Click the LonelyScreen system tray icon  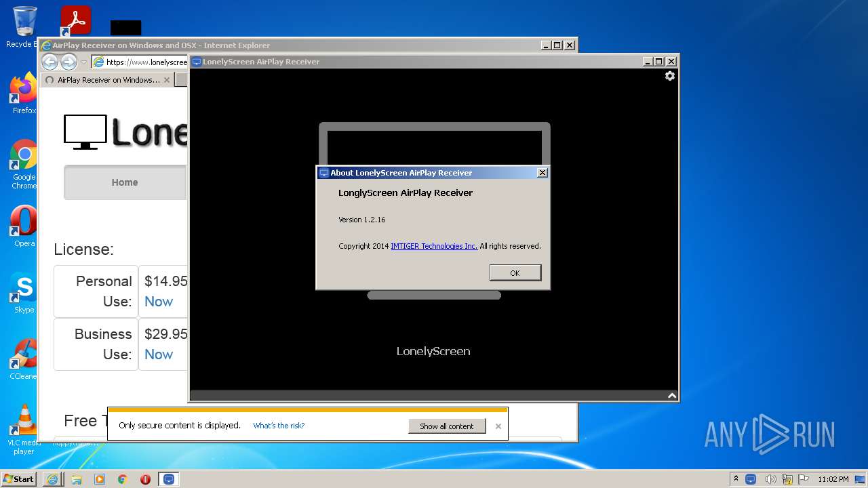click(x=751, y=479)
